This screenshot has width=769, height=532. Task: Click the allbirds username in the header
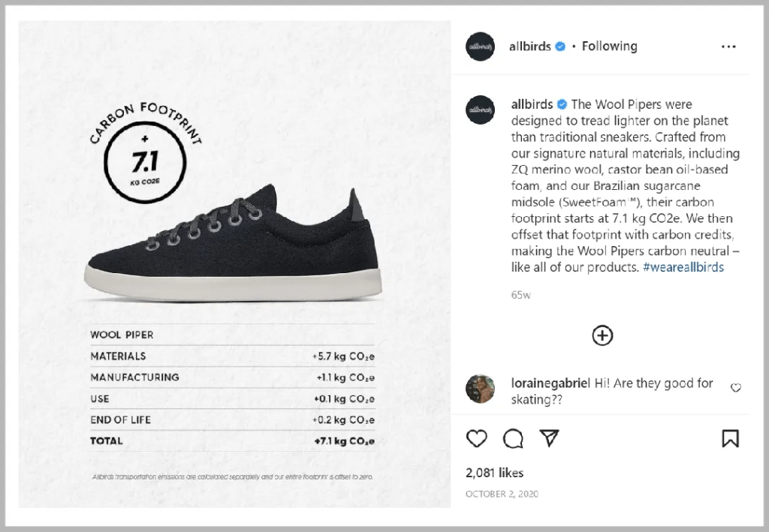pyautogui.click(x=531, y=47)
